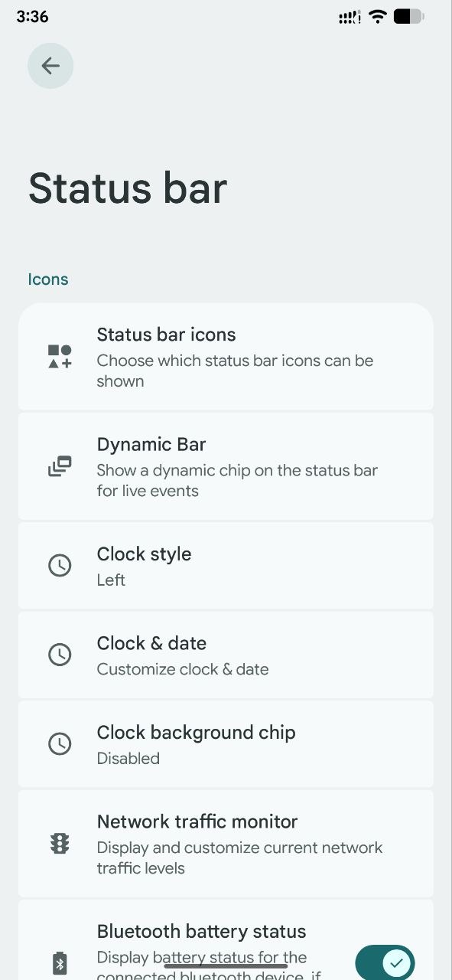
Task: Open the Status bar icons setting
Action: (226, 357)
